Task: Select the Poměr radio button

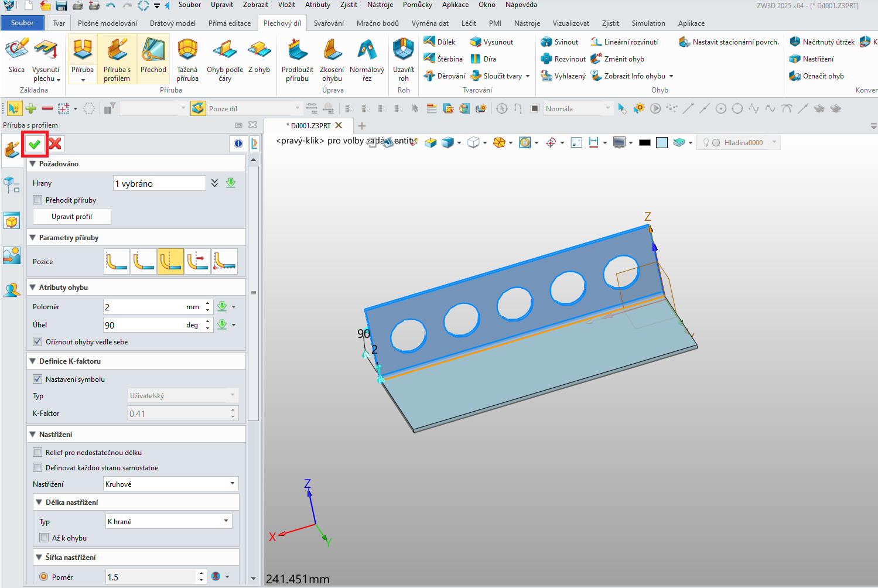Action: click(44, 577)
